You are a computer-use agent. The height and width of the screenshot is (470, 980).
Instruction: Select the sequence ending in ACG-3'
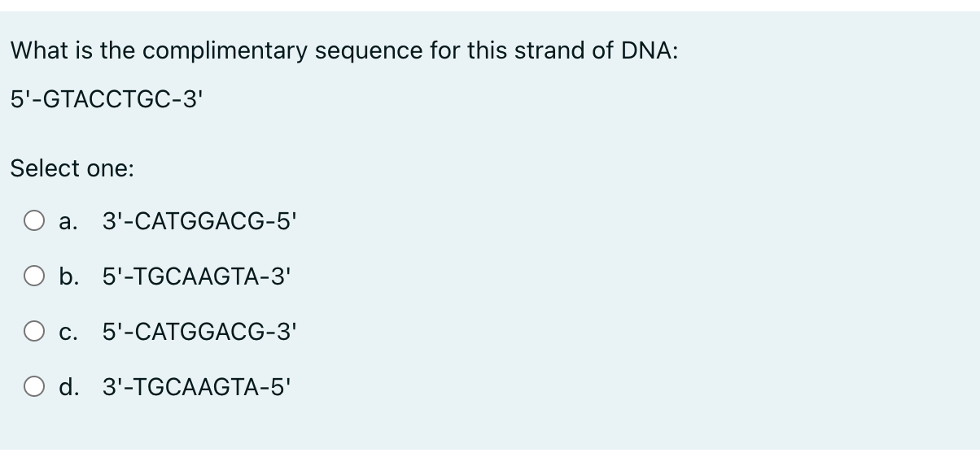(199, 331)
